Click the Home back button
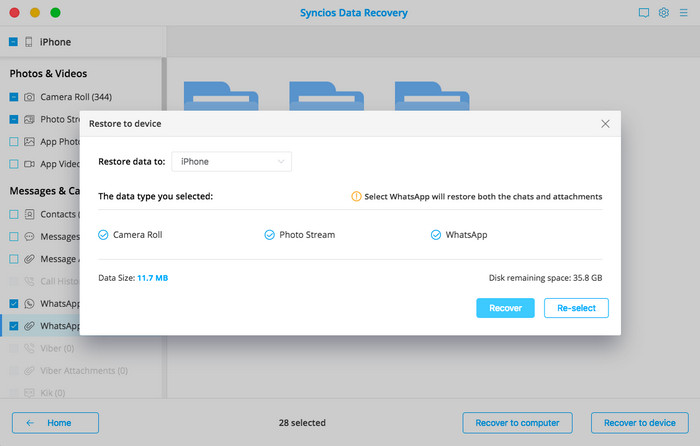The height and width of the screenshot is (446, 700). pyautogui.click(x=55, y=422)
